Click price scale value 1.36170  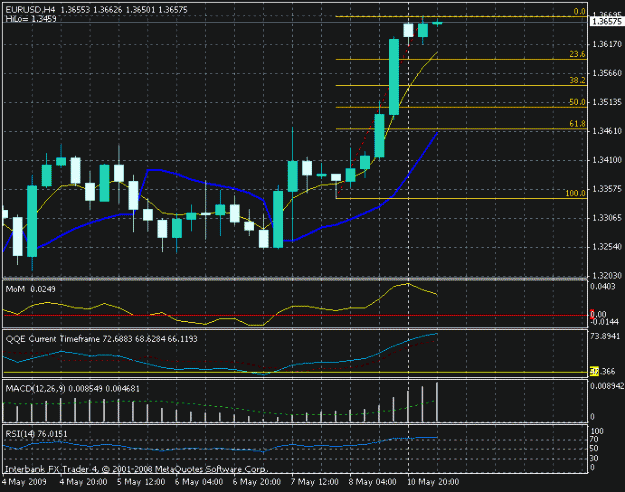pyautogui.click(x=607, y=44)
